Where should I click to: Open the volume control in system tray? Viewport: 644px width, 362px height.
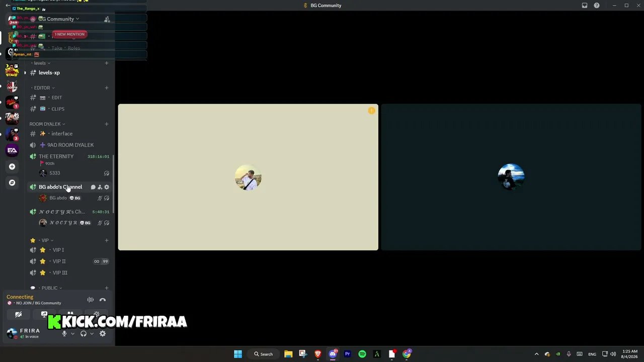point(613,354)
